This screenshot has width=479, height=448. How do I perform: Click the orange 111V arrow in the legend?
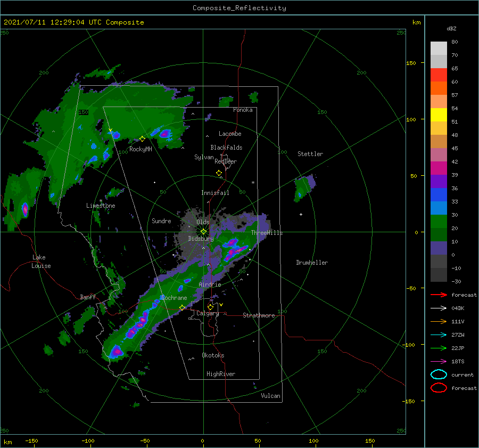click(x=439, y=321)
